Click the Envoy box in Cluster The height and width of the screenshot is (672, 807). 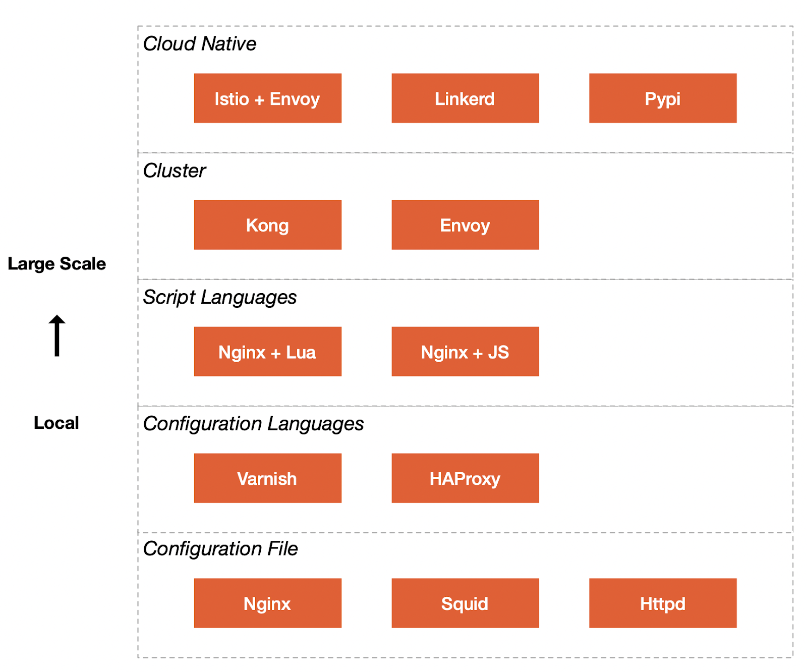[x=465, y=225]
